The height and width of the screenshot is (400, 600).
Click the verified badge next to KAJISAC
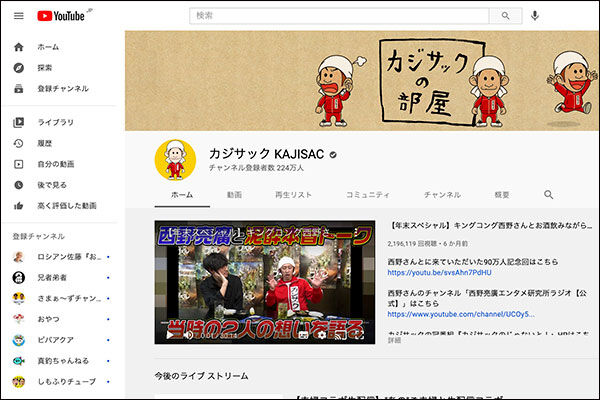coord(333,155)
